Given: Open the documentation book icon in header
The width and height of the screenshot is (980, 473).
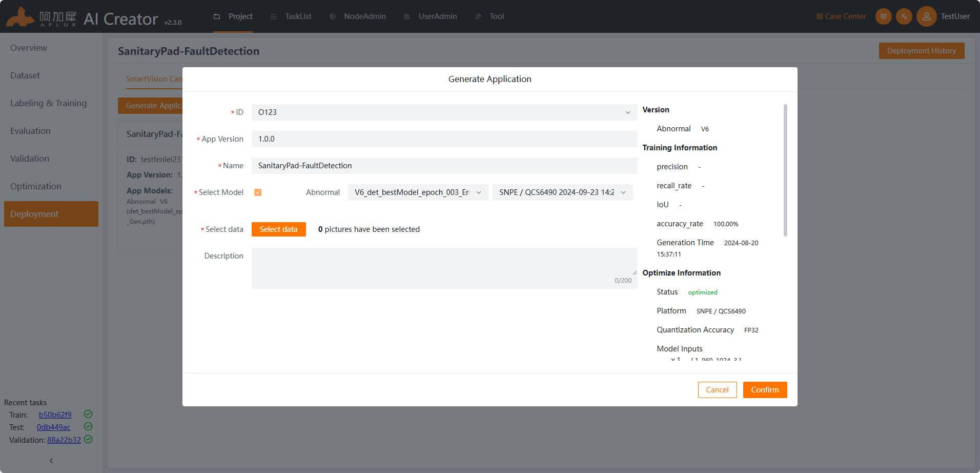Looking at the screenshot, I should 884,16.
